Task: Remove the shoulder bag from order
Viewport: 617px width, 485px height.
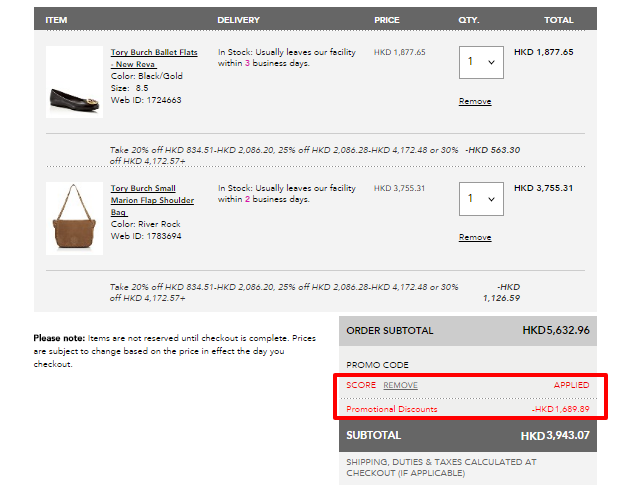Action: 475,237
